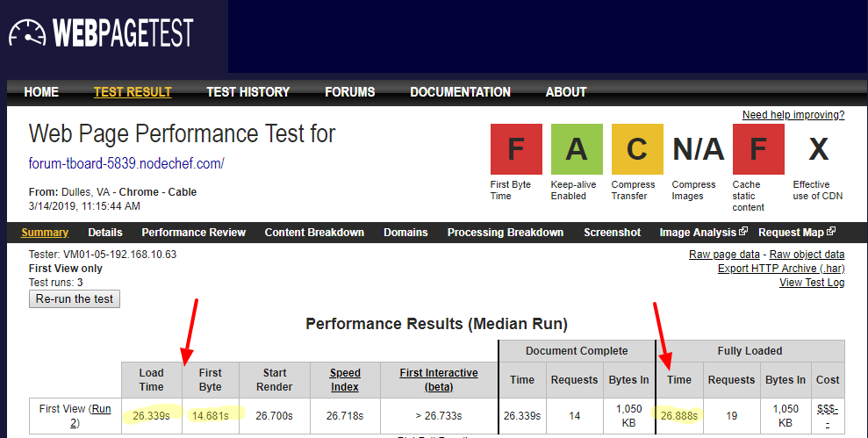
Task: Open the Raw page data link
Action: [724, 255]
